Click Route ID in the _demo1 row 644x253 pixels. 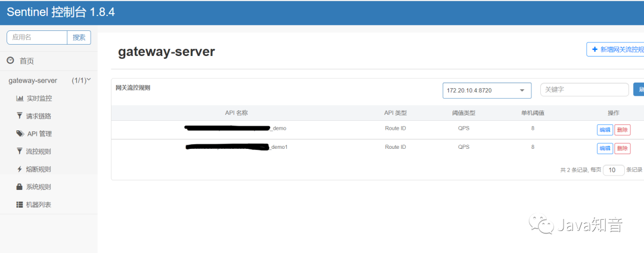coord(395,147)
